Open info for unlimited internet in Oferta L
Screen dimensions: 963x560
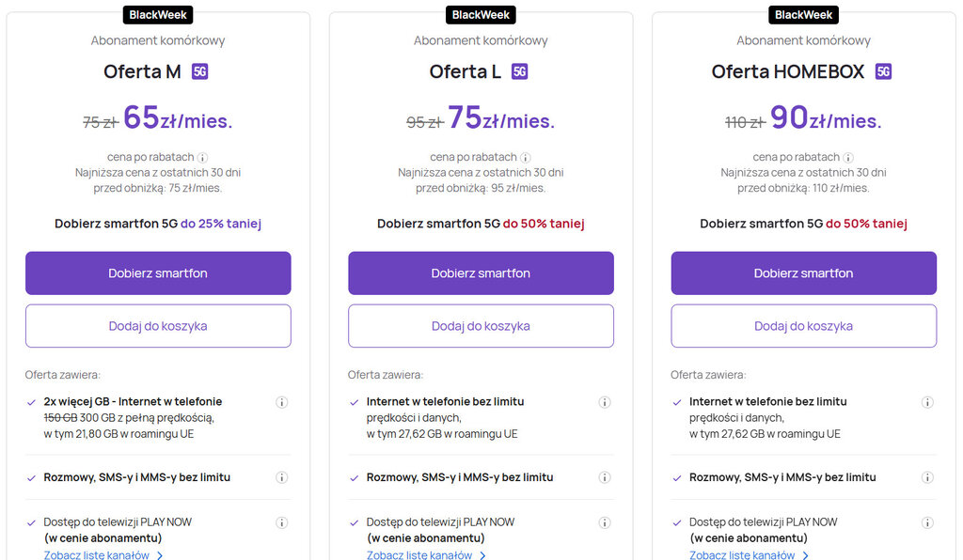pos(605,402)
